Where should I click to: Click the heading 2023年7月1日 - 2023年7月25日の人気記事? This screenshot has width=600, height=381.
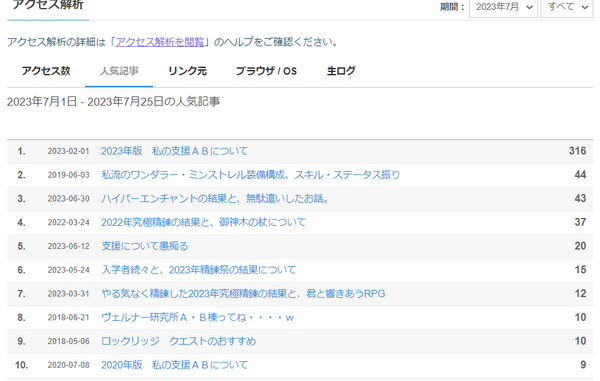[x=113, y=102]
